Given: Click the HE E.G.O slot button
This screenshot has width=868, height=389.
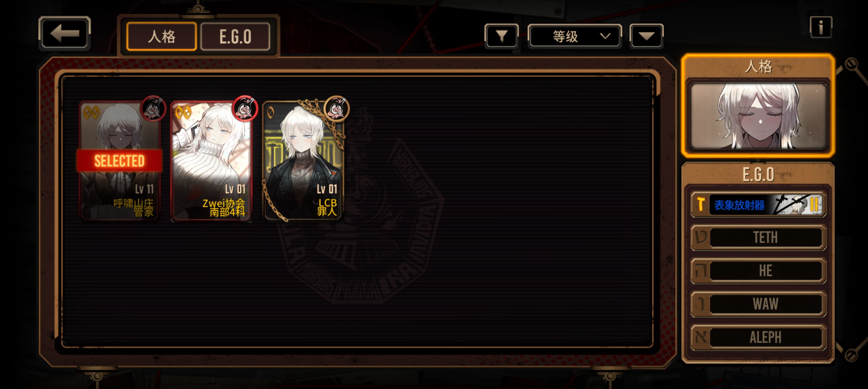Looking at the screenshot, I should pyautogui.click(x=758, y=270).
